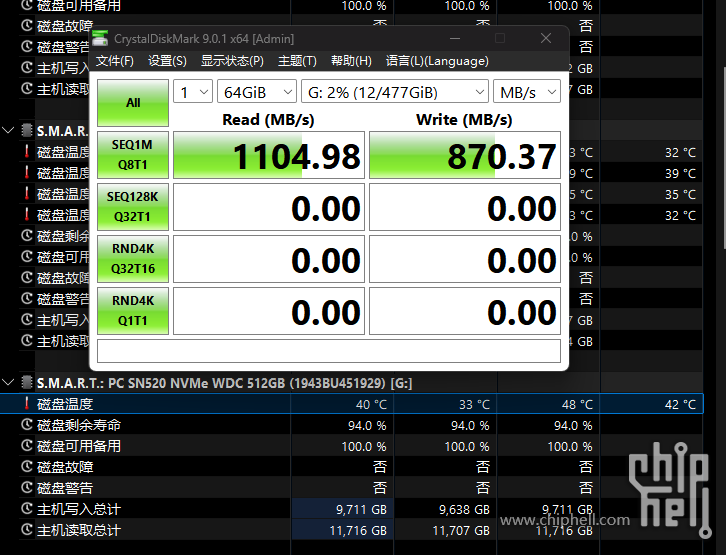Open the G: drive selection dropdown

click(x=394, y=92)
